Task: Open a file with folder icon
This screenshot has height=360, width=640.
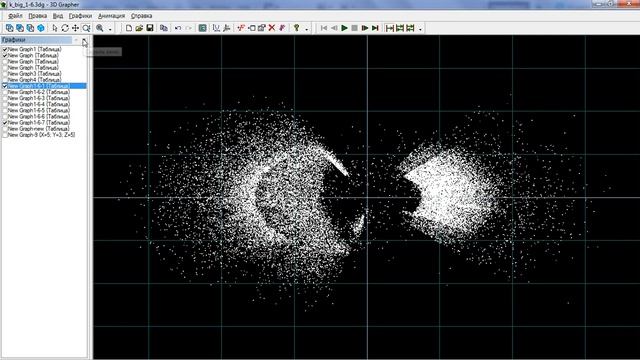Action: [x=139, y=28]
